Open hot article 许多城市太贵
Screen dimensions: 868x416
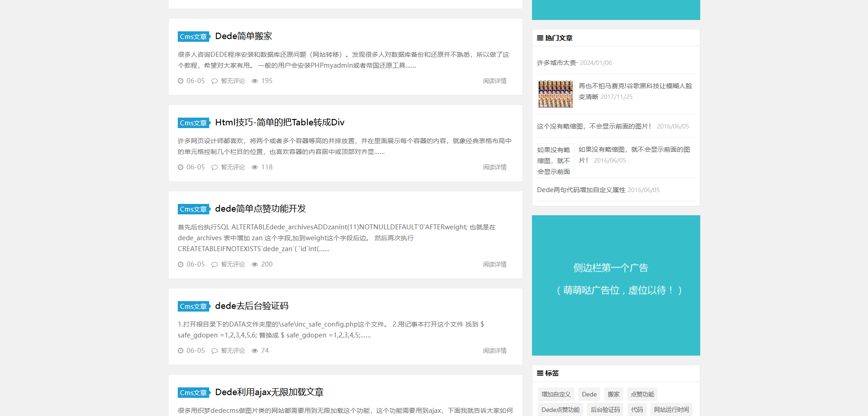(x=557, y=63)
